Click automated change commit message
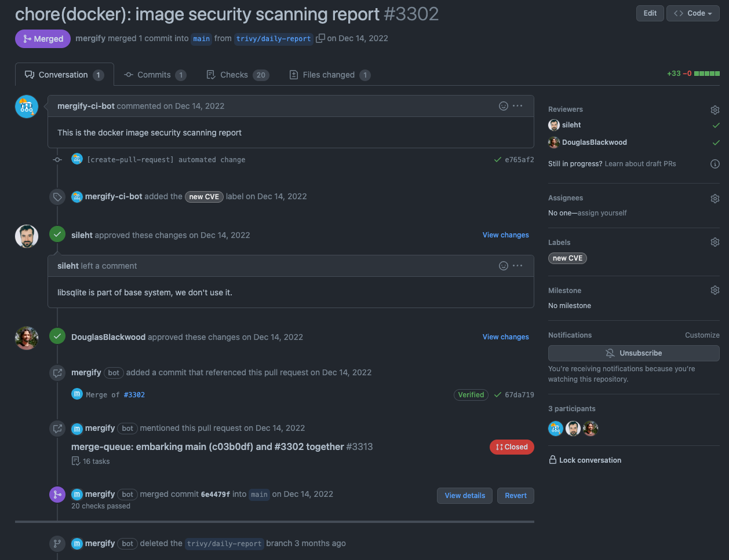Viewport: 729px width, 560px height. tap(166, 160)
